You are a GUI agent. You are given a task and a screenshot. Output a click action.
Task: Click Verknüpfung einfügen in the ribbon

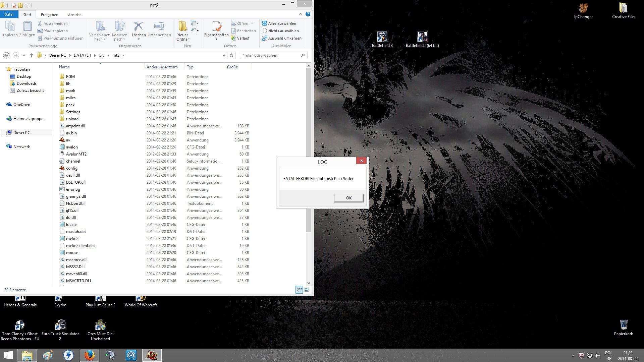tap(61, 38)
